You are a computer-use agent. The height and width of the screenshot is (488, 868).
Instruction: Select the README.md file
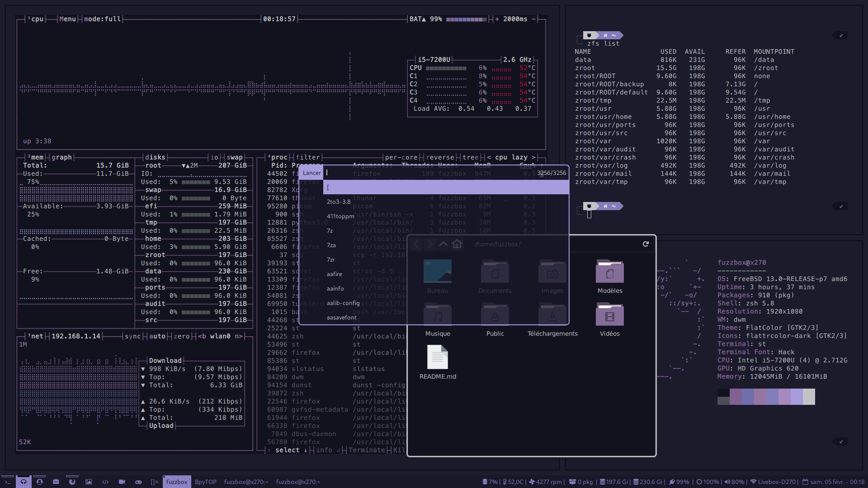click(438, 362)
